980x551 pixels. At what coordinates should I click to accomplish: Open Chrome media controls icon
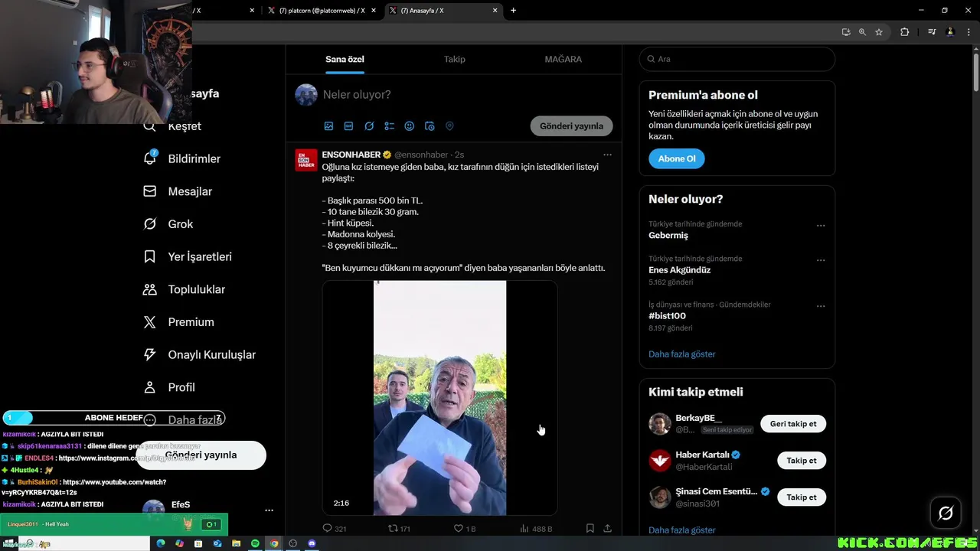click(x=932, y=32)
